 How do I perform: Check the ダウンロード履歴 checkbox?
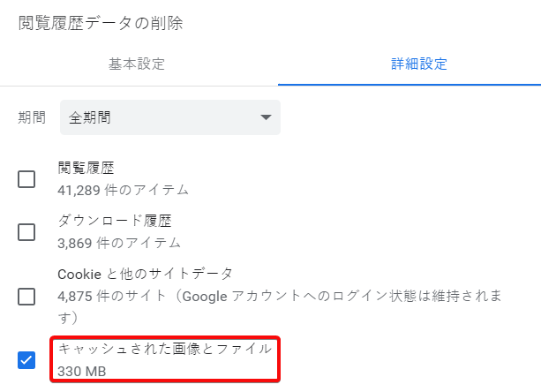pyautogui.click(x=26, y=232)
